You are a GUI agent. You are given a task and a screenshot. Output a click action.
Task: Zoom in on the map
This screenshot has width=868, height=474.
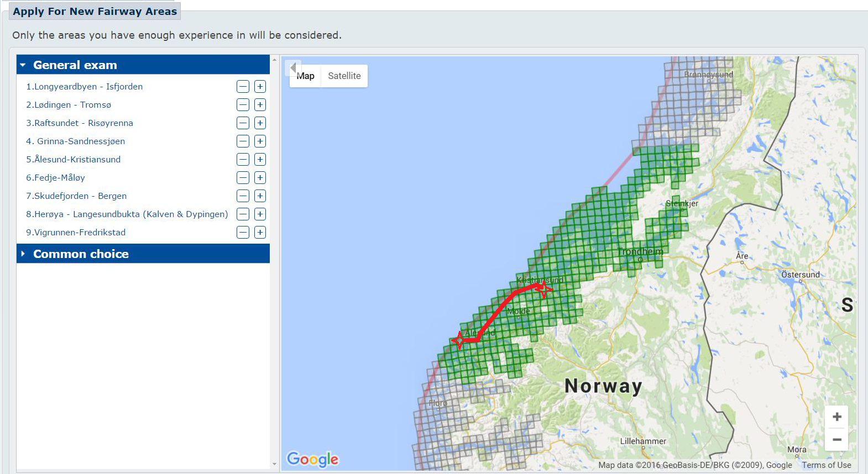coord(836,417)
